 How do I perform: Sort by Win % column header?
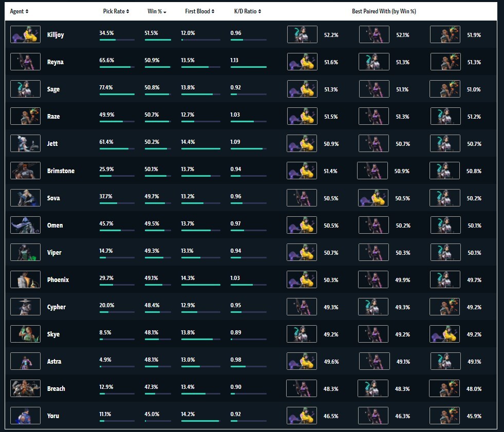coord(157,11)
